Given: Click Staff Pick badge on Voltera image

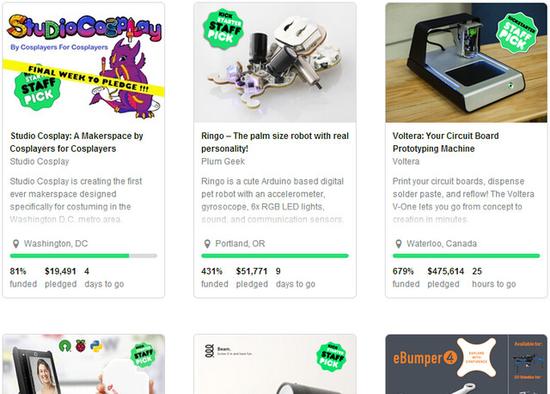Looking at the screenshot, I should pos(517,33).
